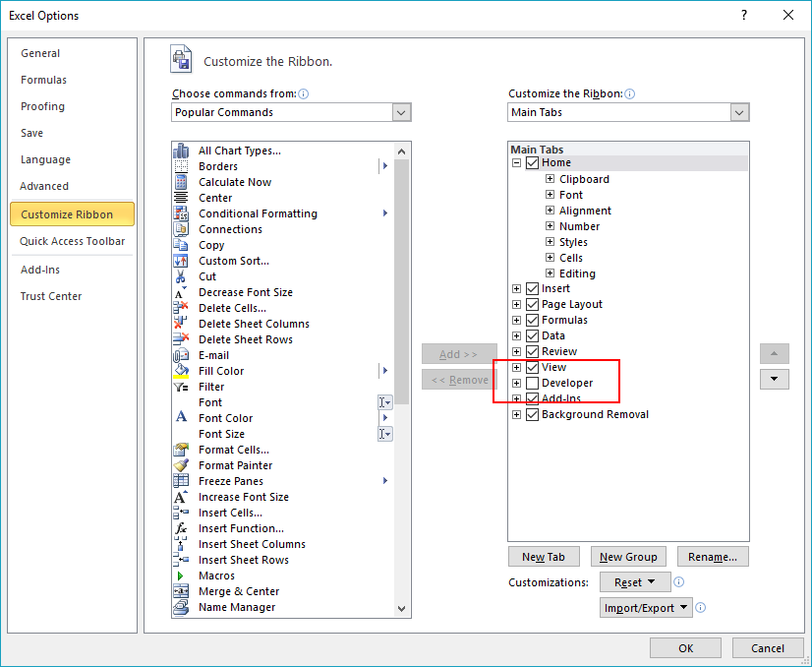This screenshot has height=667, width=812.
Task: Click the New Tab button
Action: 544,557
